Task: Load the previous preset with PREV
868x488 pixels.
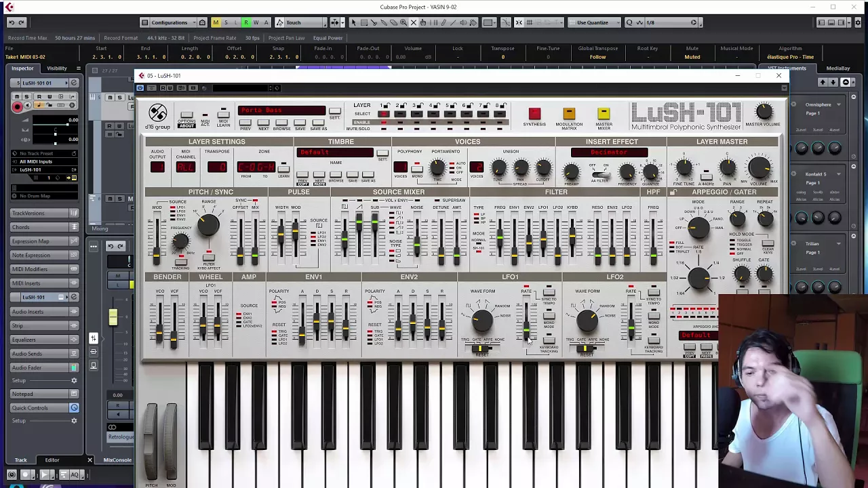Action: 245,123
